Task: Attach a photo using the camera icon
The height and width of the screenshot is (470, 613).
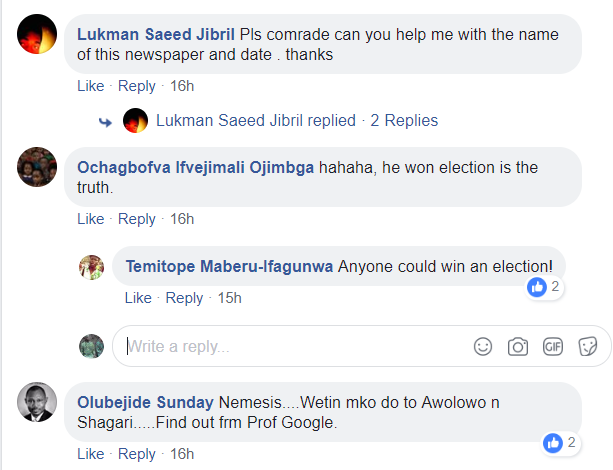Action: tap(518, 346)
